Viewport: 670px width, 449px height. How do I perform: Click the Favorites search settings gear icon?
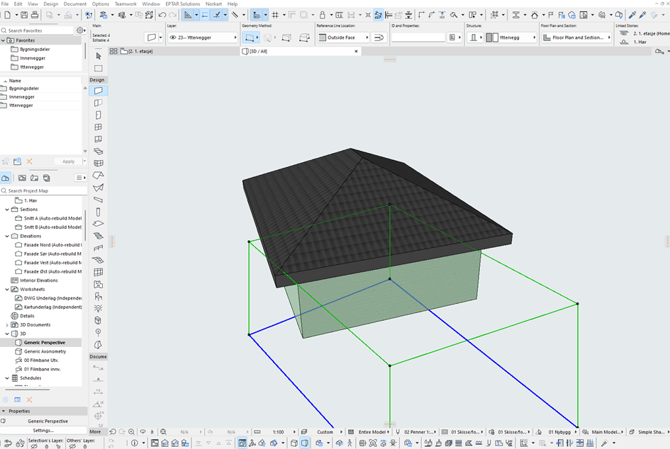pyautogui.click(x=78, y=31)
